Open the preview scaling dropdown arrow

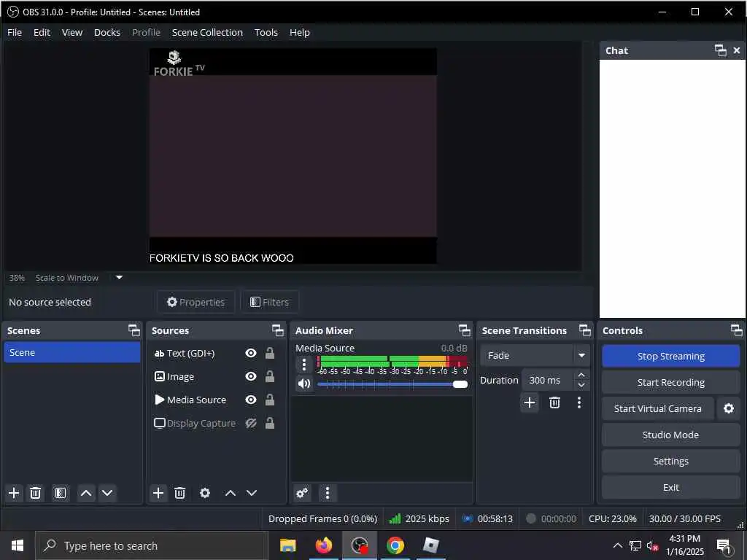(119, 278)
